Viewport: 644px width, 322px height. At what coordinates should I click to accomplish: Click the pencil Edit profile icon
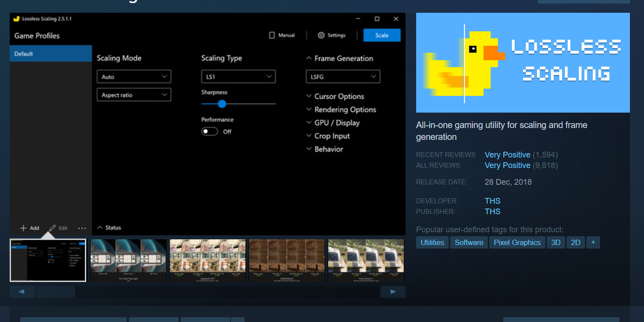click(52, 228)
